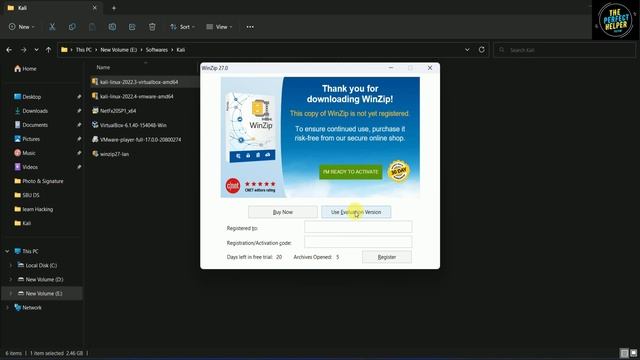640x360 pixels.
Task: Open Photo & Signature folder in sidebar
Action: [39, 181]
